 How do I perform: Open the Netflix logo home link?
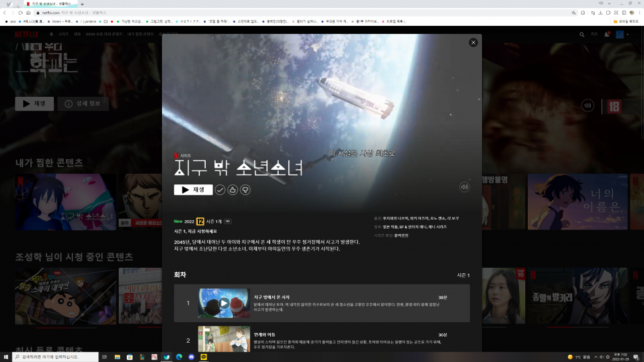27,34
